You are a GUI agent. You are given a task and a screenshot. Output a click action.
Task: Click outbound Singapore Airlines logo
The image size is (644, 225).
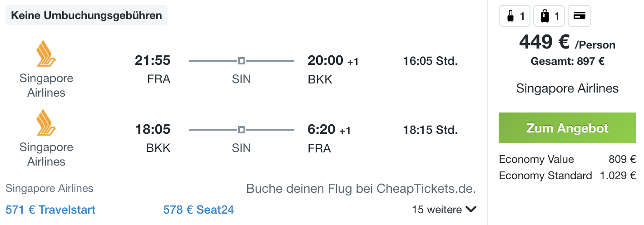(46, 54)
